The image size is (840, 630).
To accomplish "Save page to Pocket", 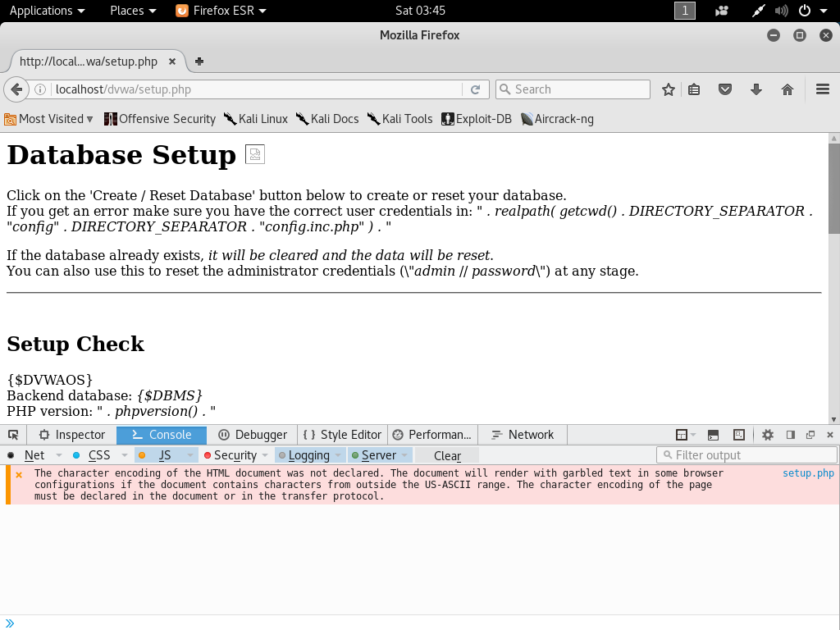I will click(x=724, y=89).
